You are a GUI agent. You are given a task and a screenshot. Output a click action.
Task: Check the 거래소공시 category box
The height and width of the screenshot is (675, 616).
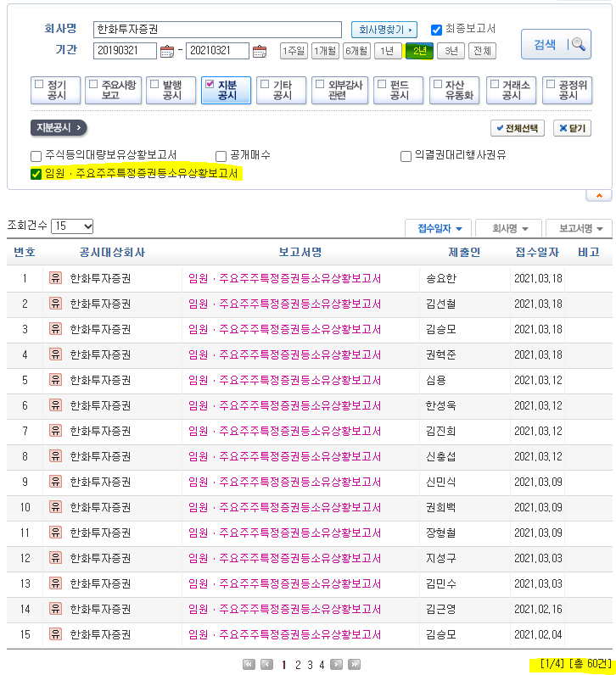(x=495, y=84)
